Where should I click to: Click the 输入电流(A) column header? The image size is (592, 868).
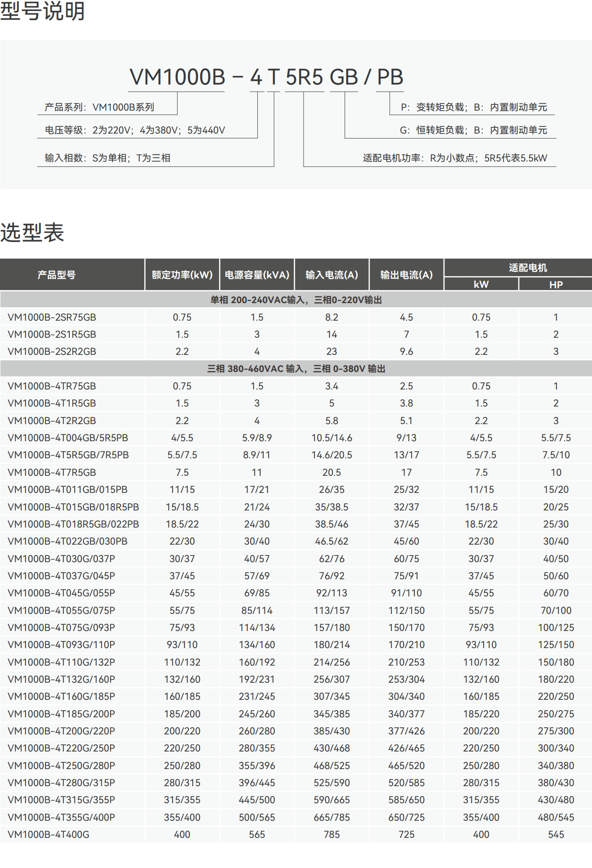coord(332,275)
